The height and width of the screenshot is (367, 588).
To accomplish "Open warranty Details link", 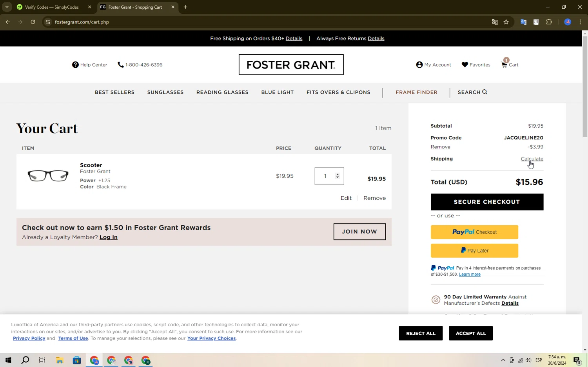I will 510,303.
